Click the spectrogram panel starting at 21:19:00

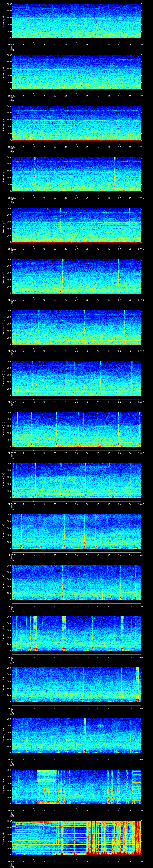pyautogui.click(x=77, y=225)
